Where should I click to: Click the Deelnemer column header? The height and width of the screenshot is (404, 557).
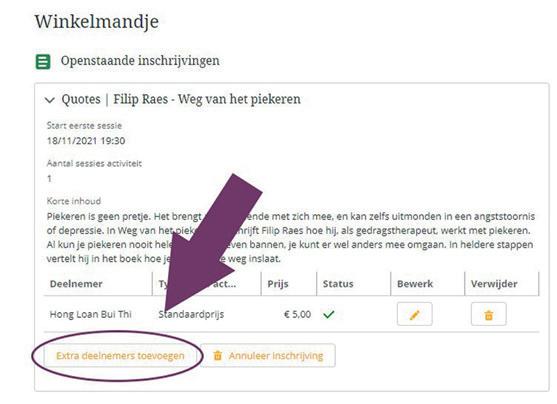click(76, 284)
